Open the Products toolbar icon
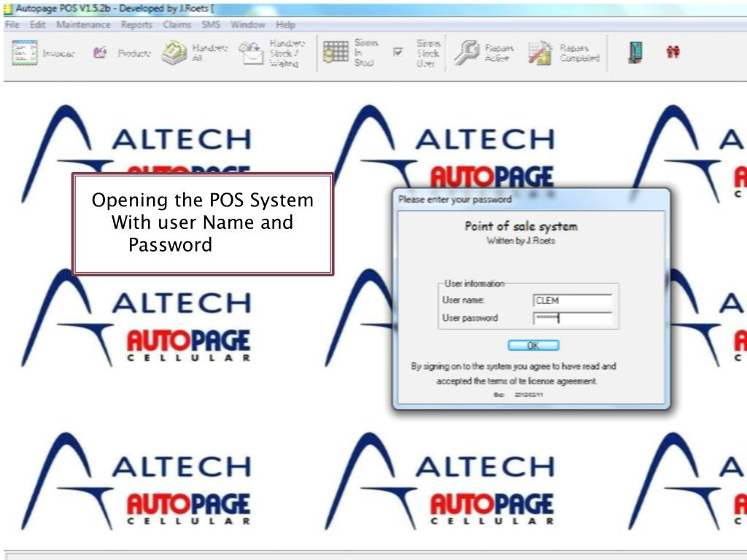Viewport: 747px width, 560px height. point(100,52)
